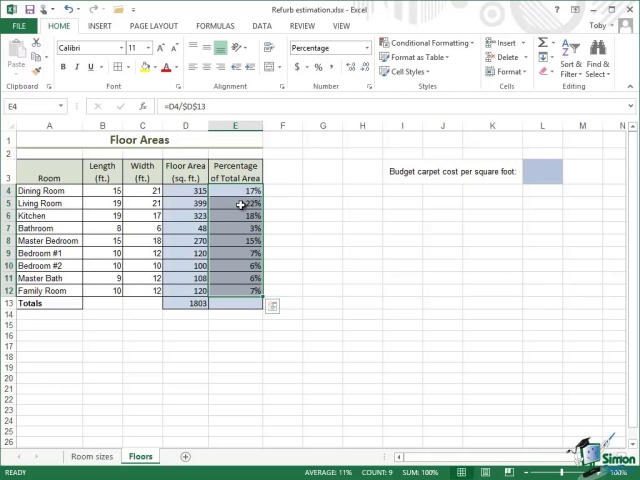Select the shaded budget carpet cost cell
640x480 pixels.
pyautogui.click(x=542, y=172)
